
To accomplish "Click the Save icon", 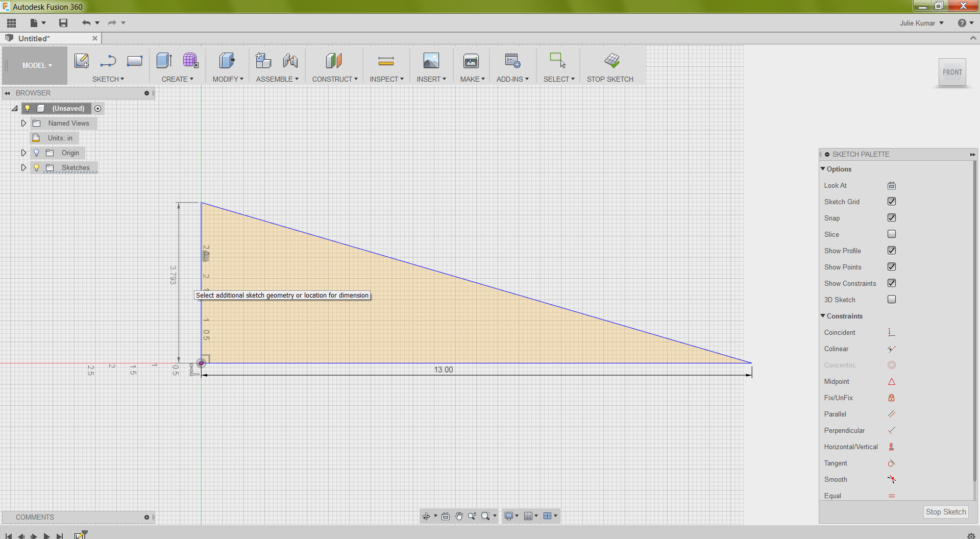I will tap(63, 23).
